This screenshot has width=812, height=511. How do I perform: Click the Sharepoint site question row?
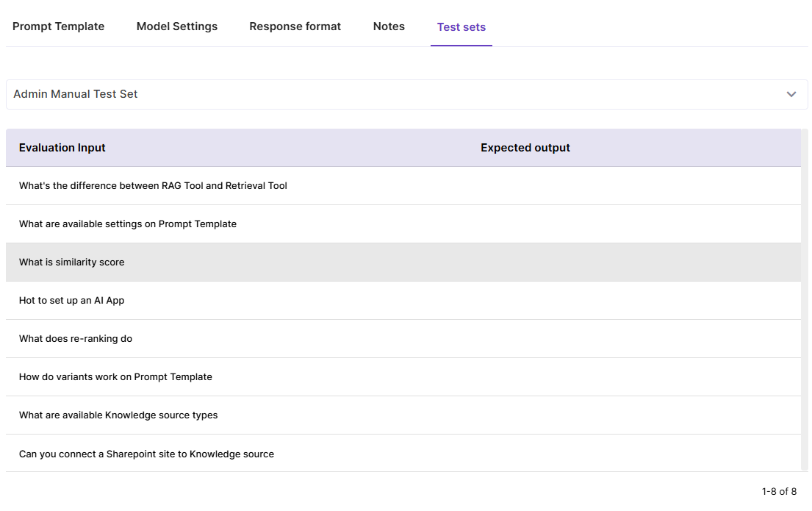(146, 454)
